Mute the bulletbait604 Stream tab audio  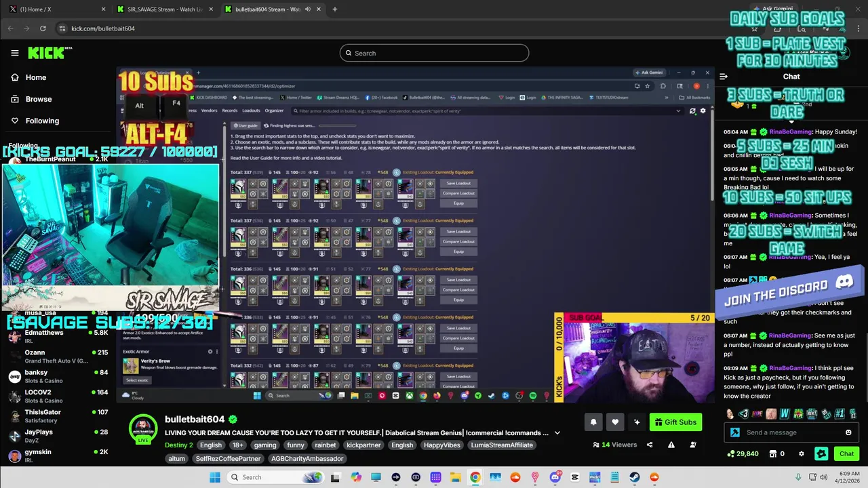coord(308,9)
